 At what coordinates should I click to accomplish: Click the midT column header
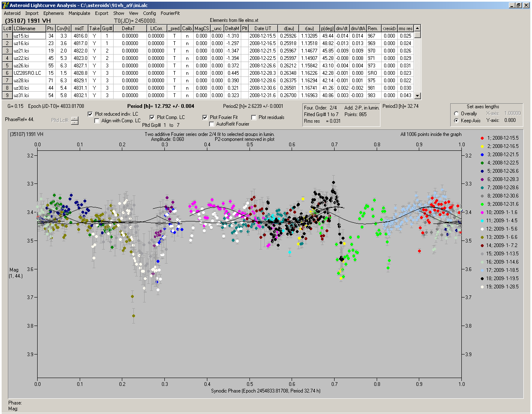(x=79, y=29)
